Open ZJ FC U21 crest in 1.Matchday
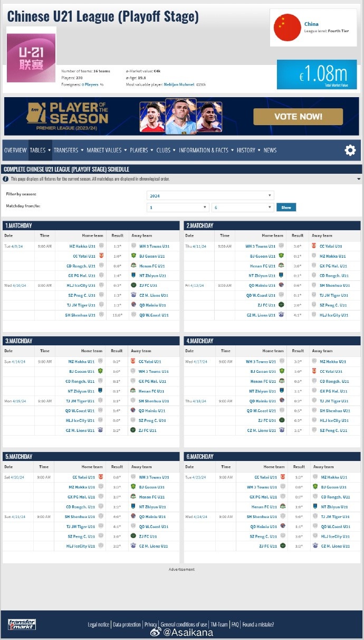The width and height of the screenshot is (364, 640). click(x=134, y=285)
